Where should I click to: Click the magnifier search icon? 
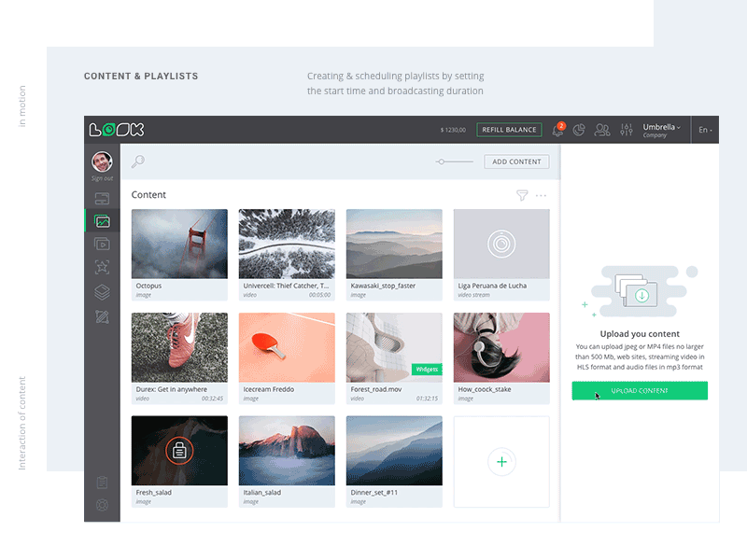pos(137,161)
